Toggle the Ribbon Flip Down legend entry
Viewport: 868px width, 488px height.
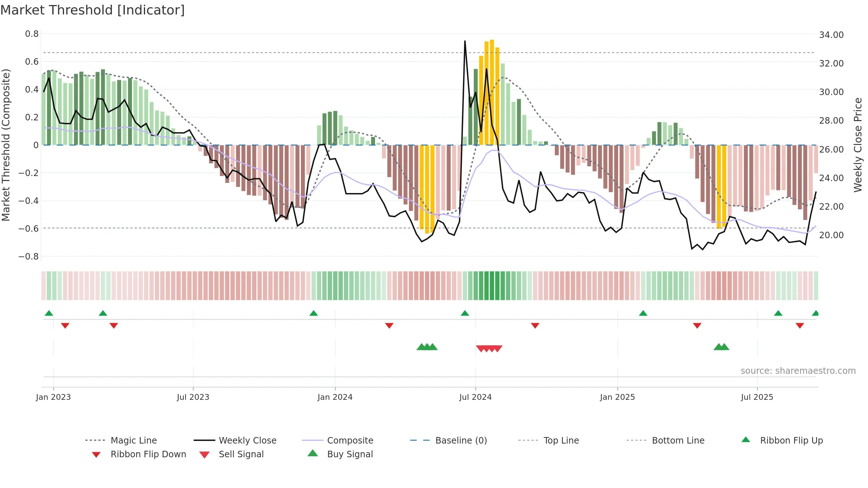coord(139,454)
